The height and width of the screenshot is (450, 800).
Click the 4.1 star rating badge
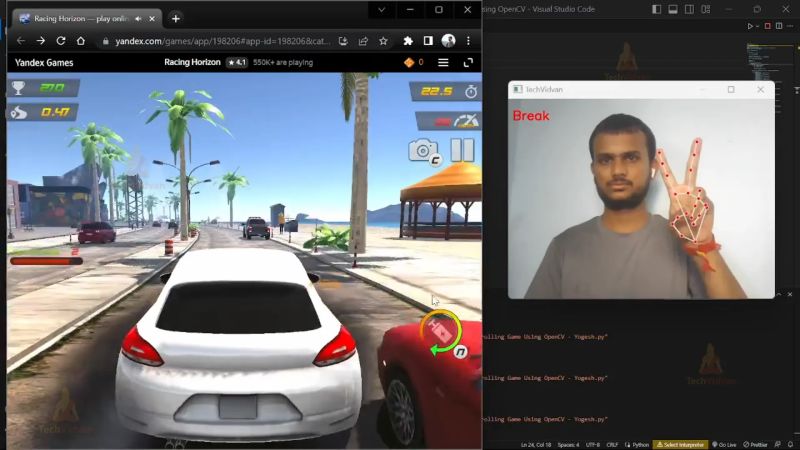point(237,62)
